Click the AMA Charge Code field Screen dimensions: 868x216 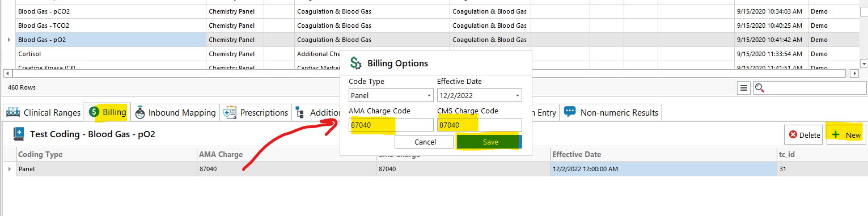(x=391, y=125)
